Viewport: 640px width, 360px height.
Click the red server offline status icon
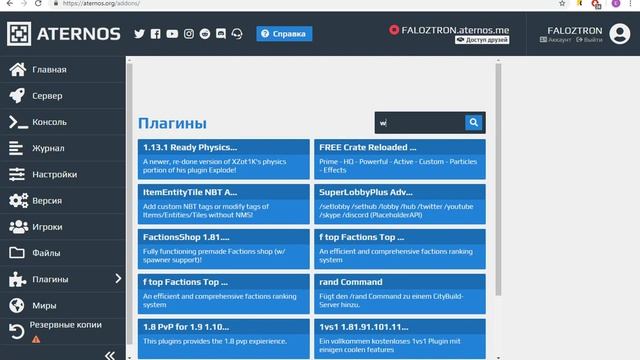[x=394, y=30]
